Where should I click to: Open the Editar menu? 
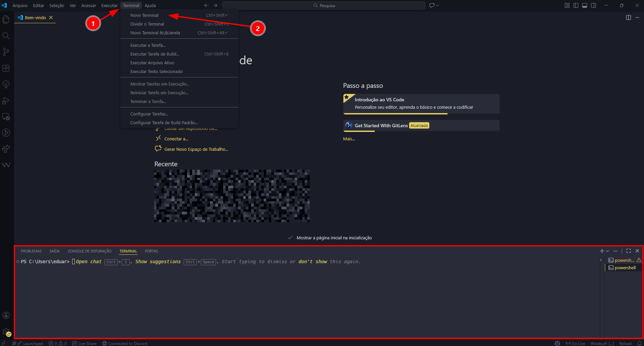point(38,5)
